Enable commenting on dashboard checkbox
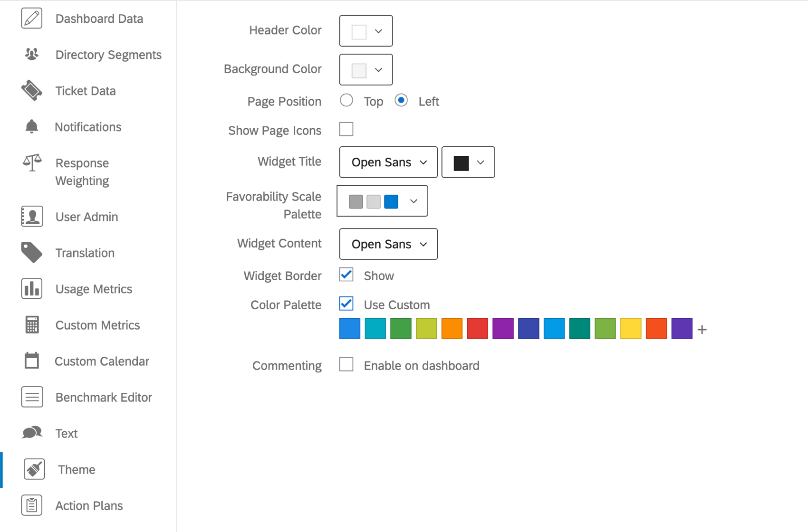 pos(346,364)
